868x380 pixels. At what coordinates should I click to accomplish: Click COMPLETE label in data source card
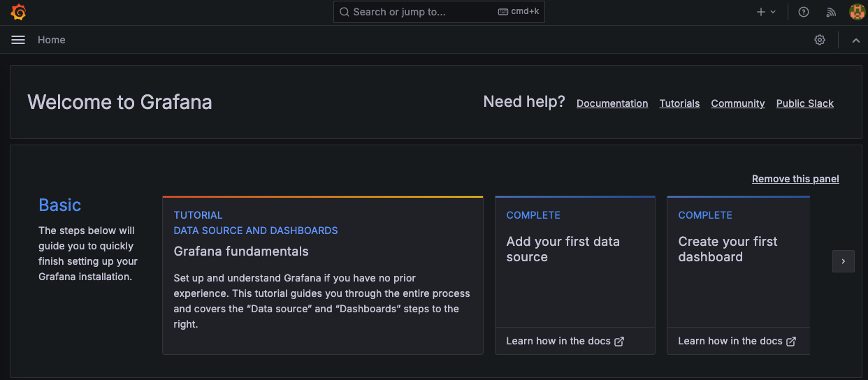tap(533, 215)
